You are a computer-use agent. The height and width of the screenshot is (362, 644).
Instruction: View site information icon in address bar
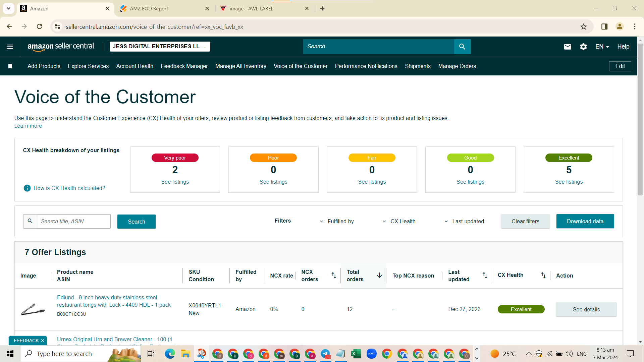pyautogui.click(x=58, y=26)
